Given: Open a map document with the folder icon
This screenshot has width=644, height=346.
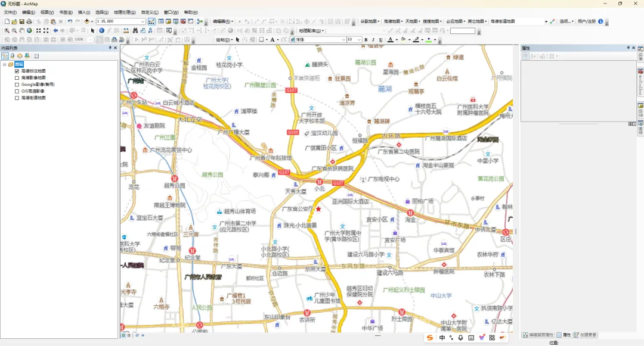Looking at the screenshot, I should 14,21.
